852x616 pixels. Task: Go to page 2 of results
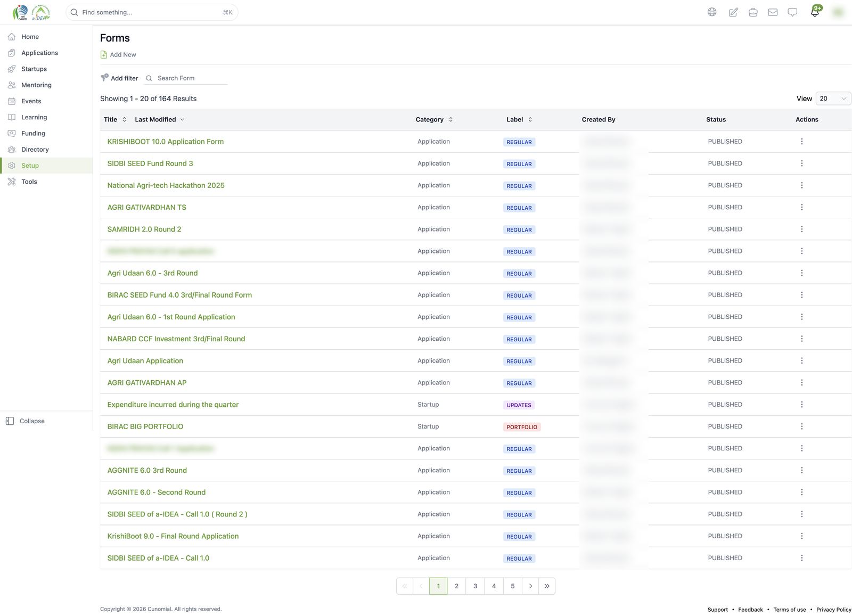pos(456,586)
